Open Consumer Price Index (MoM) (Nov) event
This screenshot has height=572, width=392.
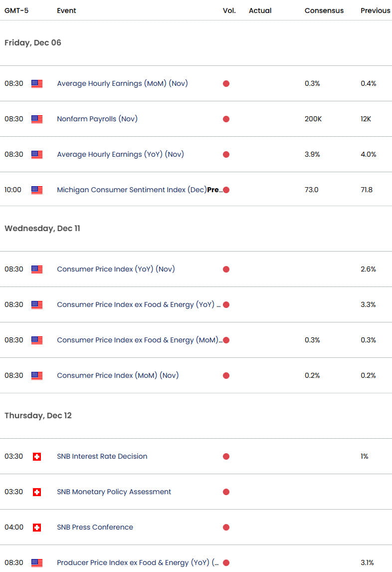click(x=118, y=376)
